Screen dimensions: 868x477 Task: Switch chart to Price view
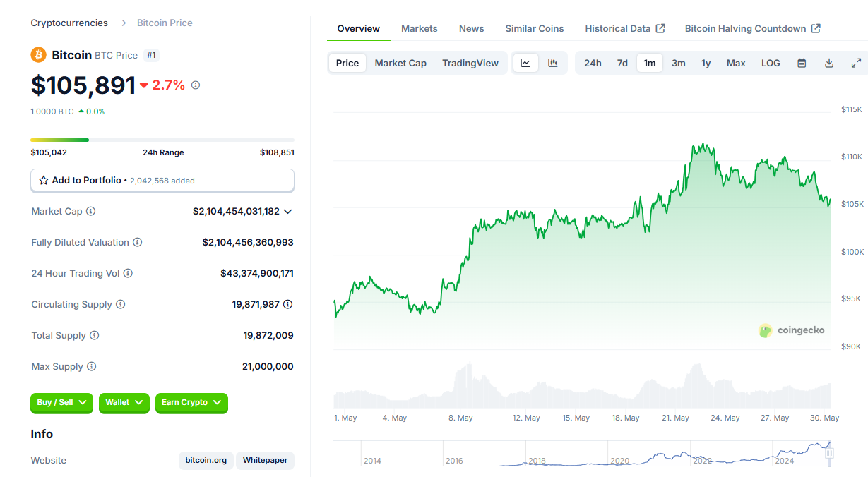point(347,63)
